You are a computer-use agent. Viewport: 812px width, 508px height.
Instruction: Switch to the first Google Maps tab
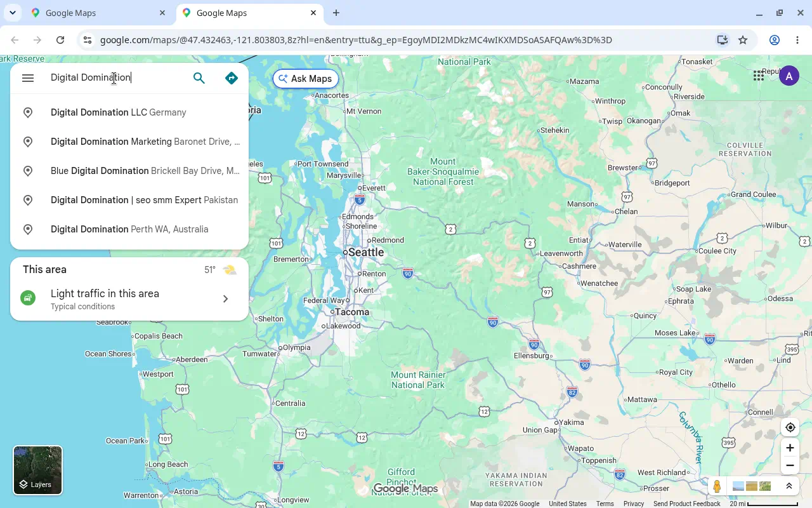click(99, 13)
